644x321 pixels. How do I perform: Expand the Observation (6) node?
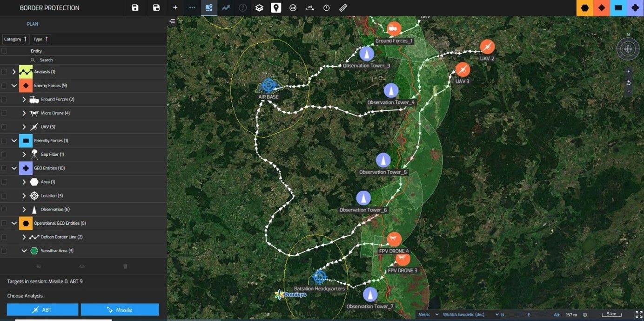pos(24,210)
